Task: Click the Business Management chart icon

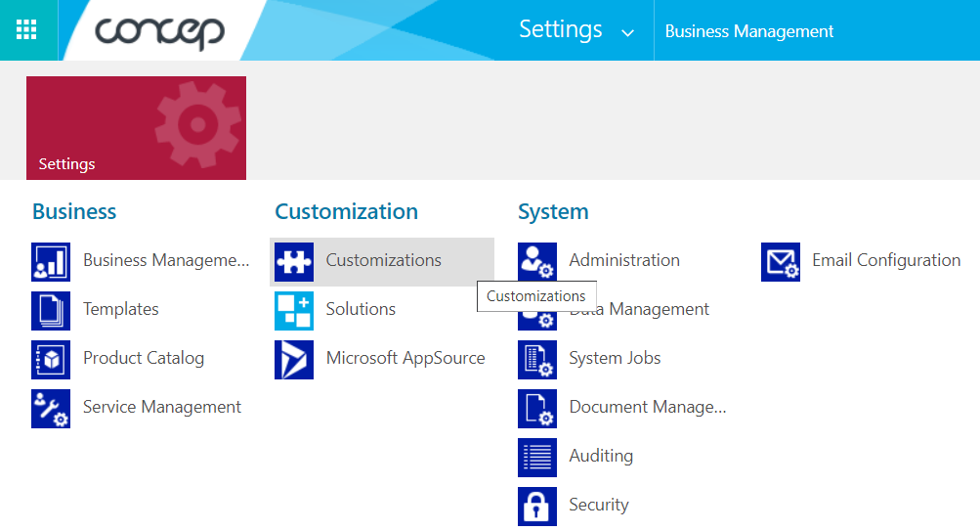Action: pos(51,262)
